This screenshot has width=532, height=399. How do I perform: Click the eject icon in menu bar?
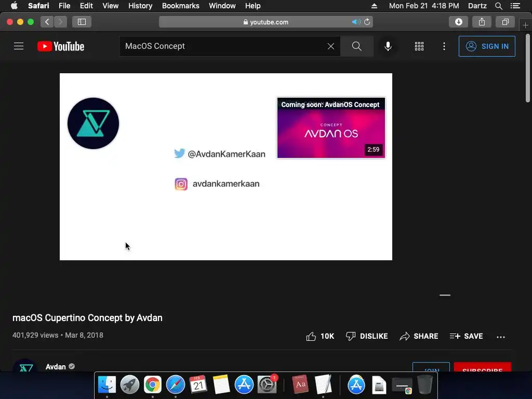(374, 6)
